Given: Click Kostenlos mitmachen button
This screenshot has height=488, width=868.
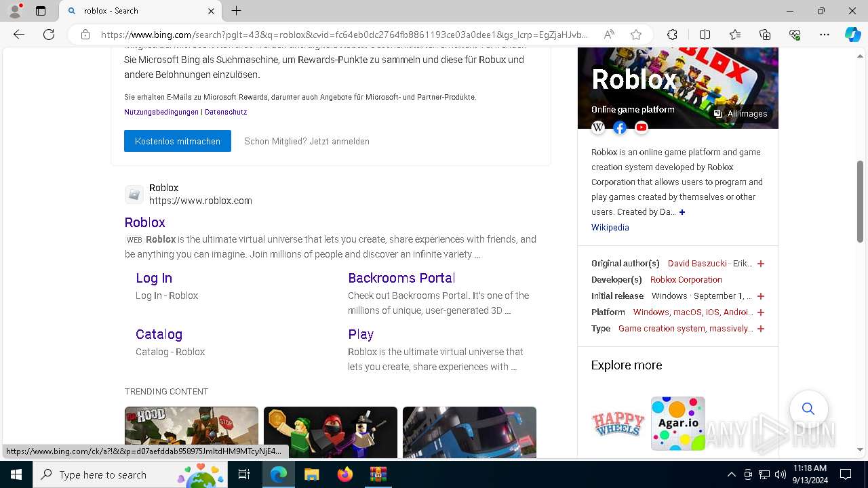Looking at the screenshot, I should click(178, 141).
